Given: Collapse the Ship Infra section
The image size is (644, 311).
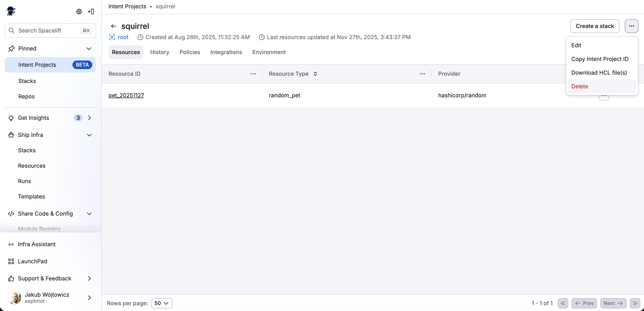Looking at the screenshot, I should pyautogui.click(x=89, y=135).
